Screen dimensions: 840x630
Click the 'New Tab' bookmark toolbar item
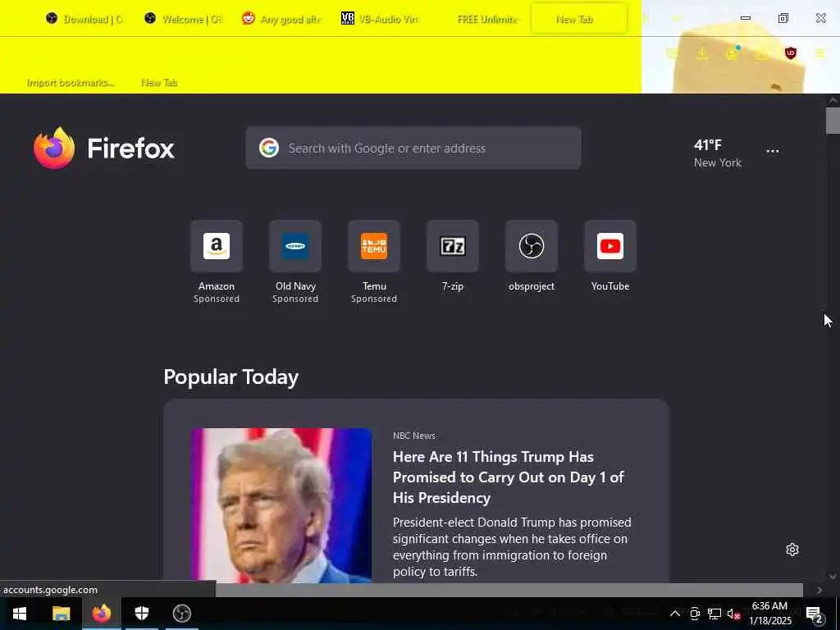coord(159,83)
